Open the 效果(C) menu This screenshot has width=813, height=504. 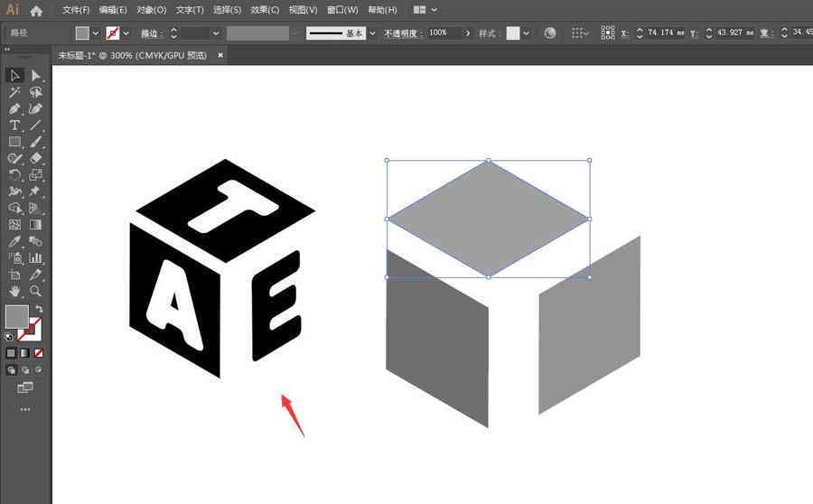coord(265,10)
